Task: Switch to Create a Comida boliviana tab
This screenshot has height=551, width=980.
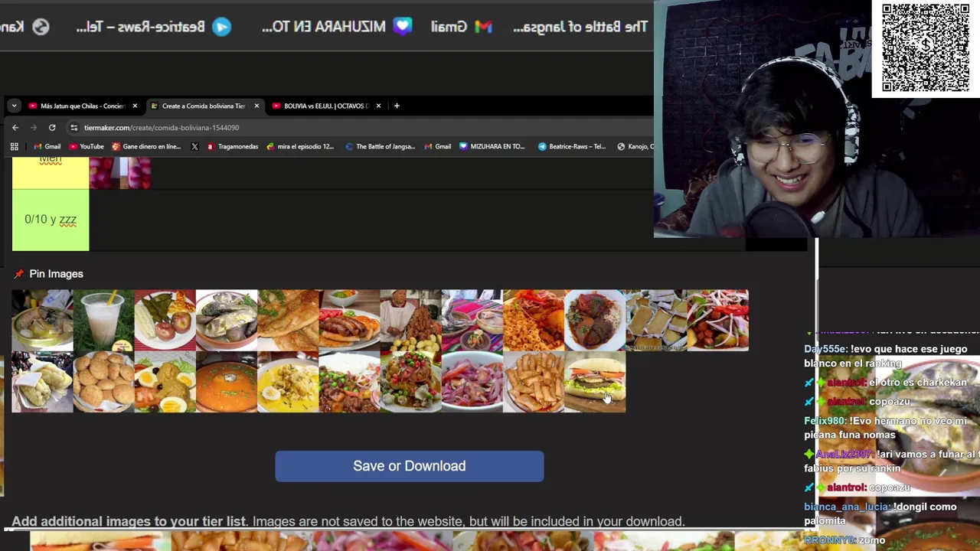Action: 204,106
